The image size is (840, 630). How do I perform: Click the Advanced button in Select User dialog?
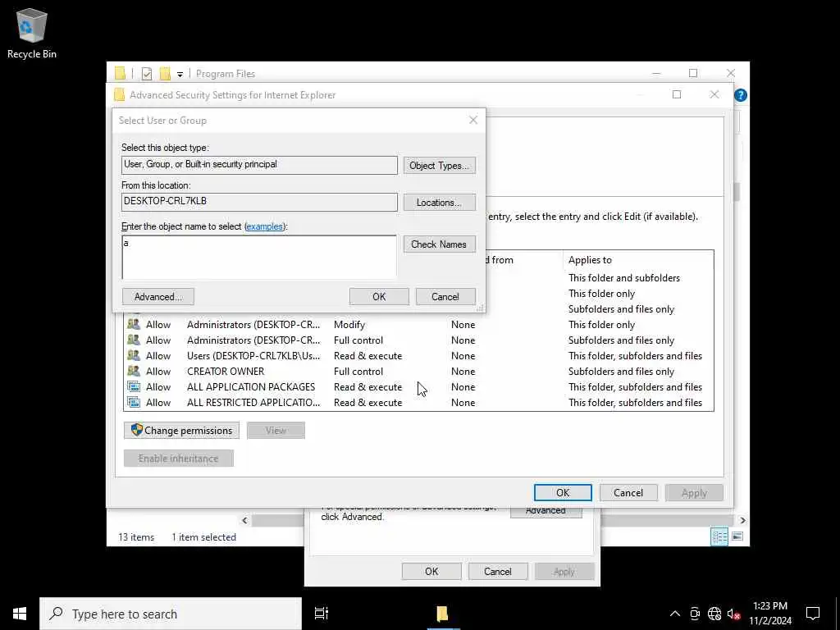(x=158, y=297)
